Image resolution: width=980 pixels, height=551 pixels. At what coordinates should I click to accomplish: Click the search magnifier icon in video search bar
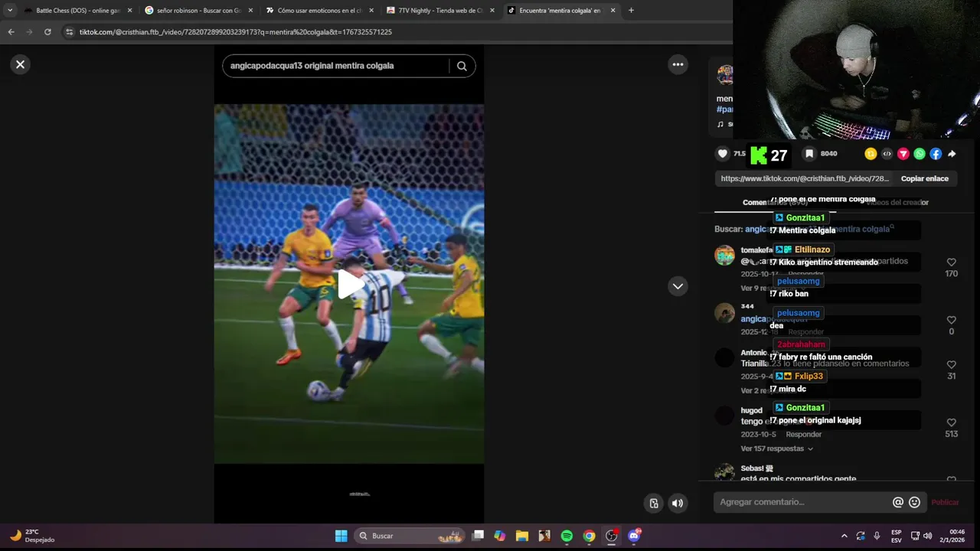coord(462,66)
